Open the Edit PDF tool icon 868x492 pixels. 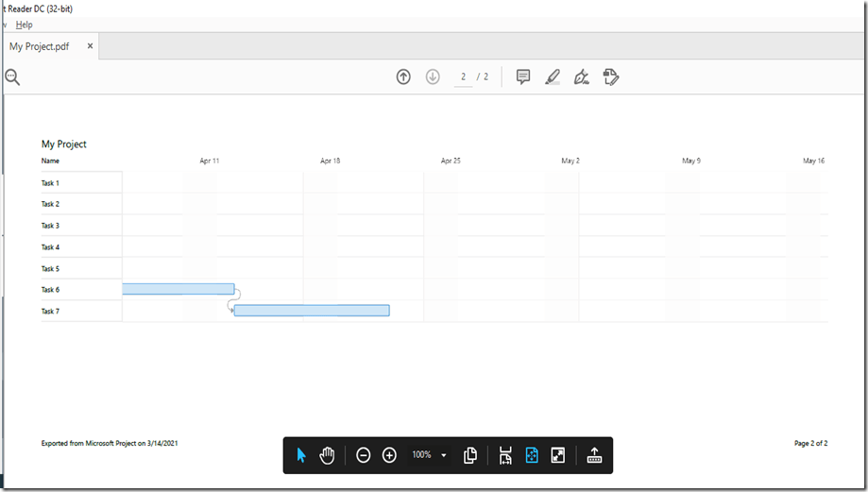click(611, 76)
